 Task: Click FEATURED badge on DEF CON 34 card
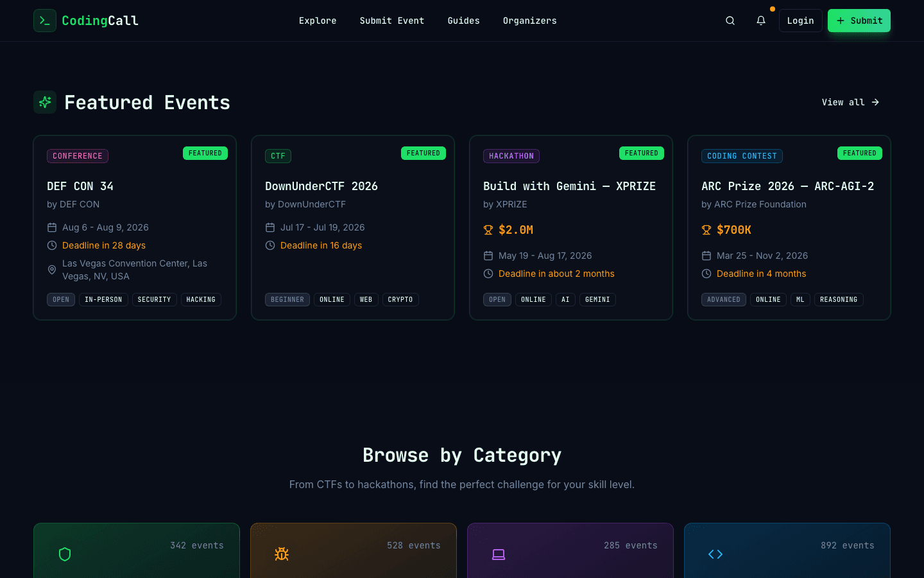[x=205, y=153]
